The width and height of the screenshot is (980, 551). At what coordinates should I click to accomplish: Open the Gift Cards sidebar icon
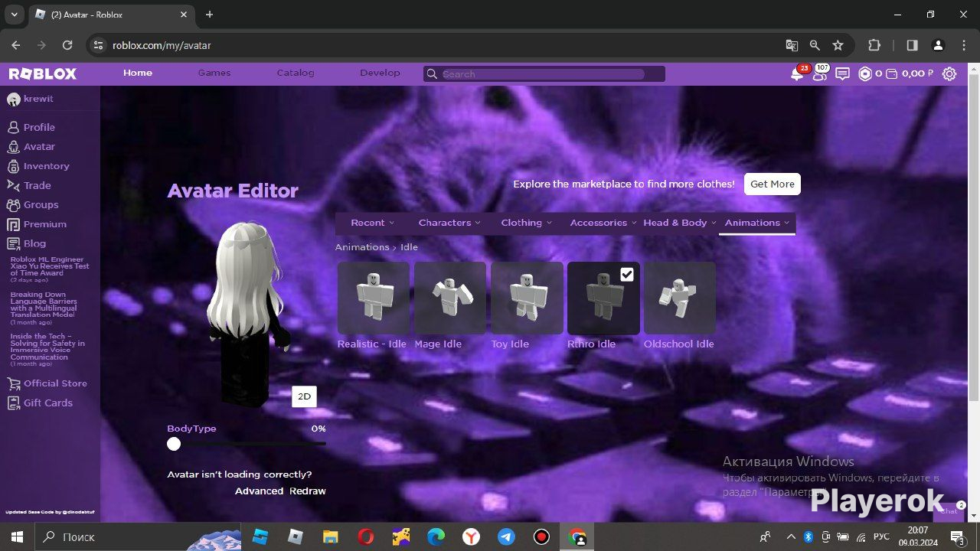tap(13, 403)
